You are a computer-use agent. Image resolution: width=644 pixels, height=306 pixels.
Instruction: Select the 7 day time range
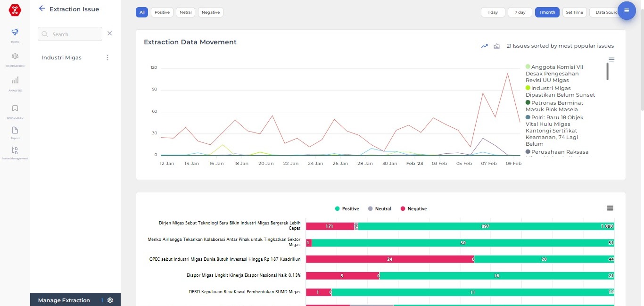[x=520, y=12]
